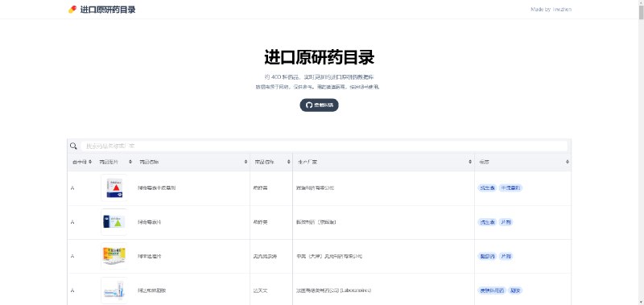644x305 pixels.
Task: Open the dark GitHub source code button
Action: tap(319, 105)
